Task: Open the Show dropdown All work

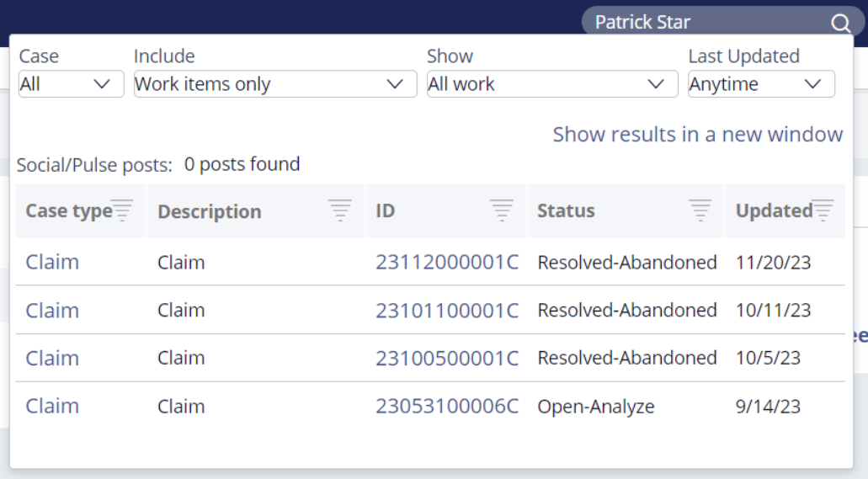Action: click(x=552, y=84)
